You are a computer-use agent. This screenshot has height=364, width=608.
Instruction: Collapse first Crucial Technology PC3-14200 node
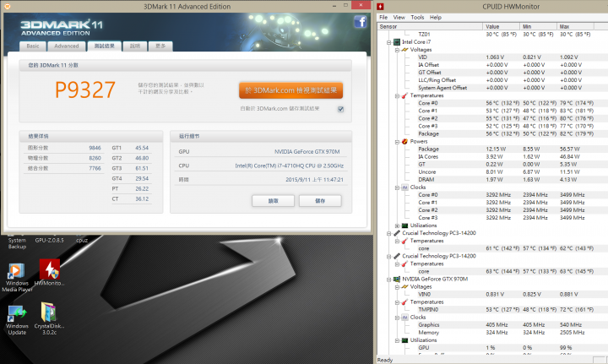coord(389,233)
